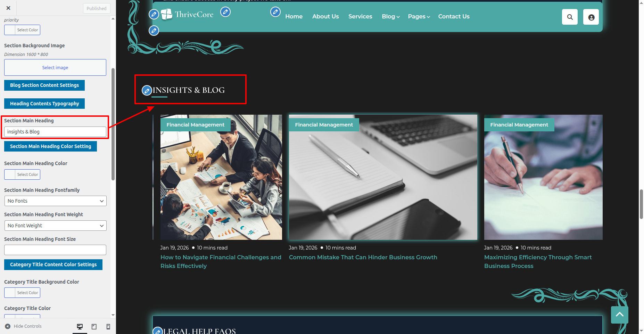The height and width of the screenshot is (334, 644).
Task: Click Select image for section background
Action: (55, 67)
